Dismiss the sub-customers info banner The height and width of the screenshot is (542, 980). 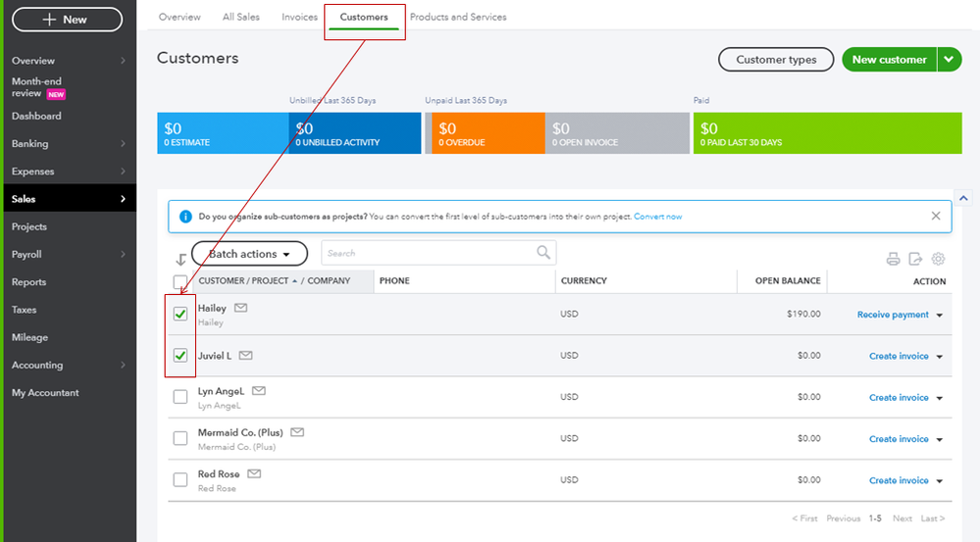point(936,216)
